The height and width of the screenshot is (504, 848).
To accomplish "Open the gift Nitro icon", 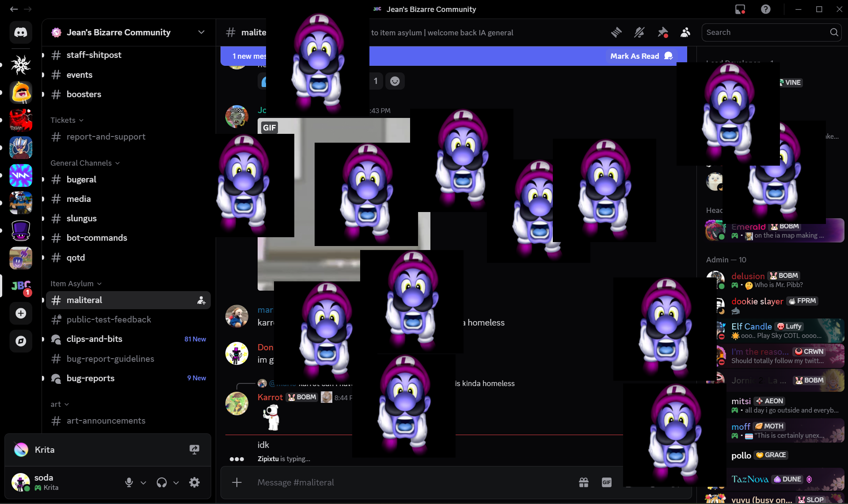I will click(584, 482).
